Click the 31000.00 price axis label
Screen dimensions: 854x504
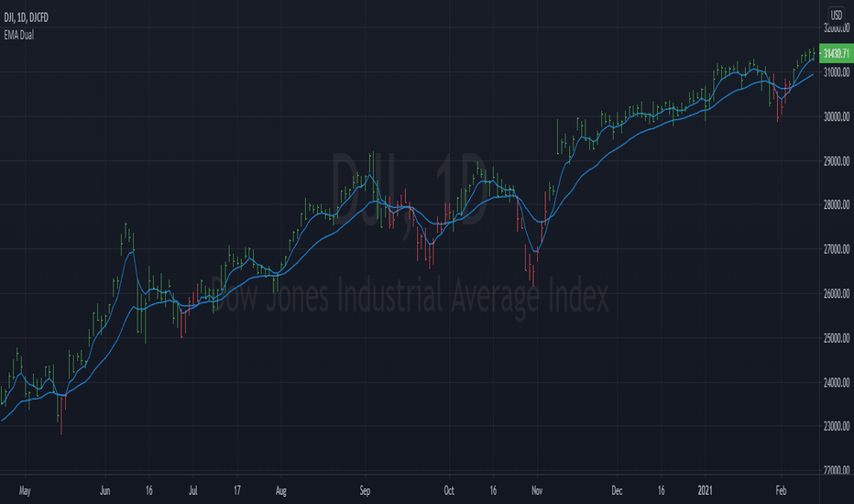tap(837, 71)
